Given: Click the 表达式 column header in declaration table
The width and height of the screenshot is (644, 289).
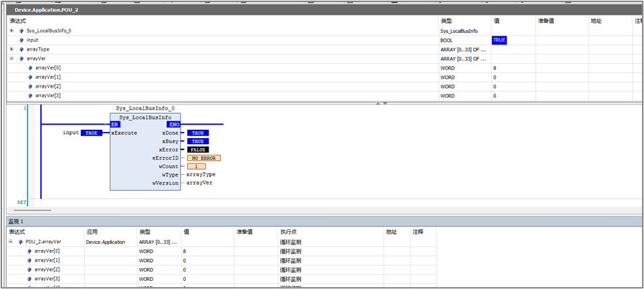Looking at the screenshot, I should [x=18, y=21].
